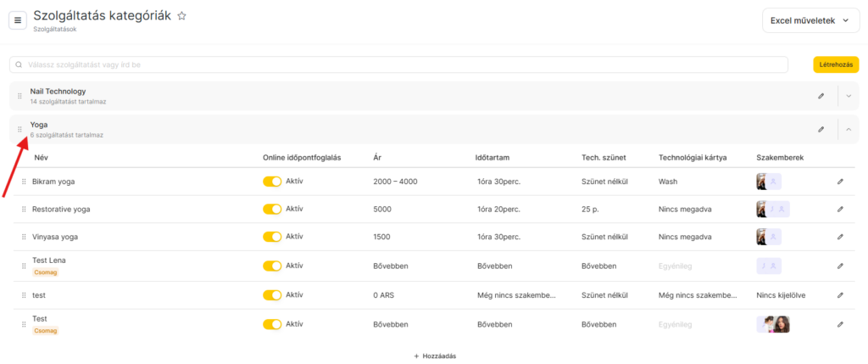Edit Restorative yoga pencil icon

pos(840,209)
